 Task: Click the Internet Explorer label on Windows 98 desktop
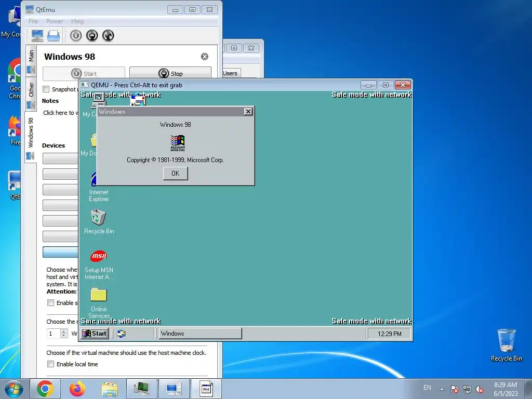(99, 195)
